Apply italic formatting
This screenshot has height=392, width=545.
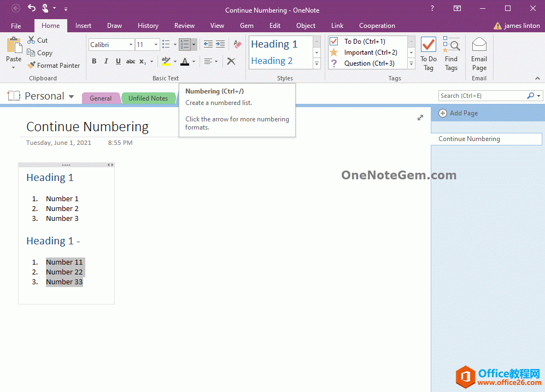[x=106, y=61]
